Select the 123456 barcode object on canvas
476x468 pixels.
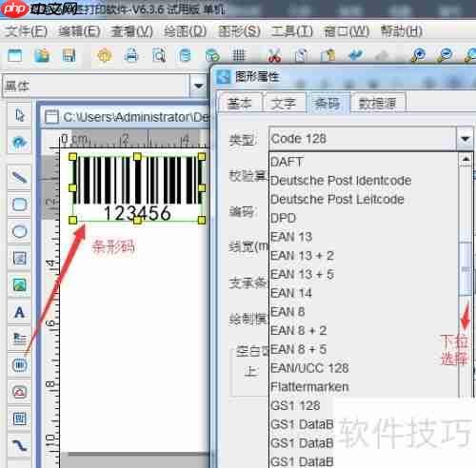(x=137, y=188)
